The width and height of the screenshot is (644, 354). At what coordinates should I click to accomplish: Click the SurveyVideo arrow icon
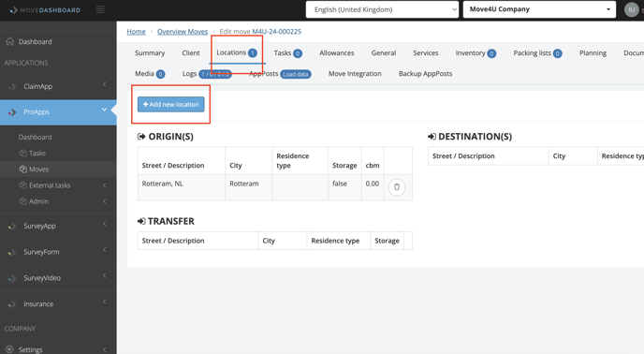click(12, 278)
